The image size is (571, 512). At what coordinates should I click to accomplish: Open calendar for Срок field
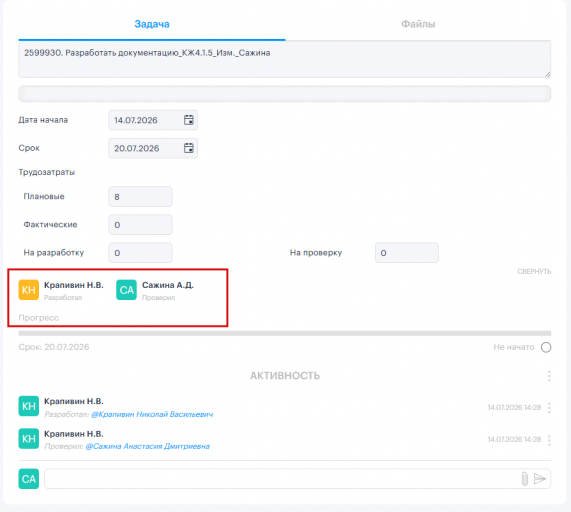[x=189, y=148]
